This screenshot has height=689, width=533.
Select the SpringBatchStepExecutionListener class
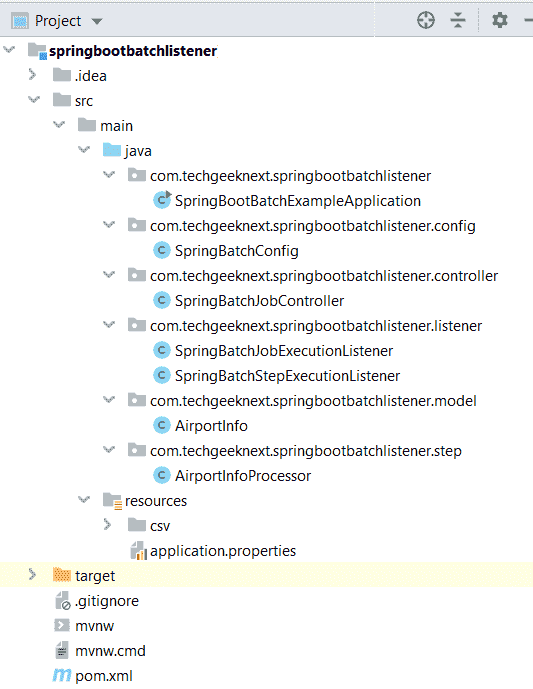point(287,376)
